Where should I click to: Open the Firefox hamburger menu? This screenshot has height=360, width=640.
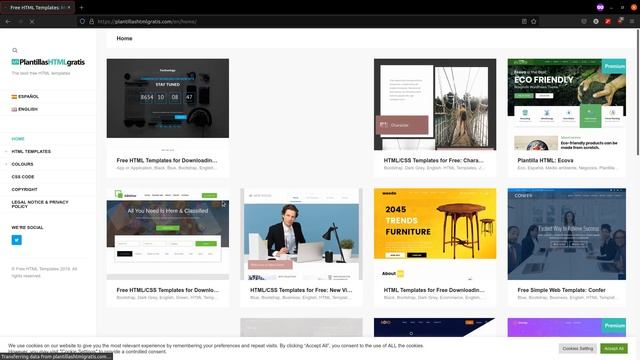tap(632, 21)
